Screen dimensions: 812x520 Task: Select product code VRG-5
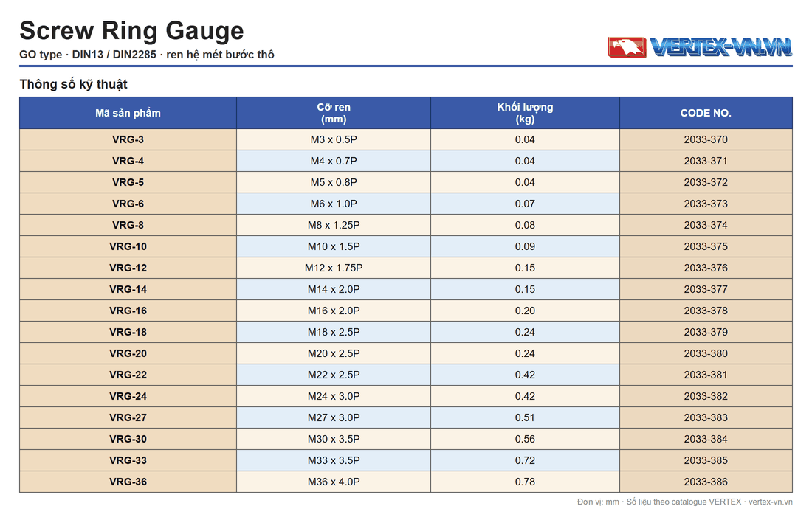click(128, 182)
